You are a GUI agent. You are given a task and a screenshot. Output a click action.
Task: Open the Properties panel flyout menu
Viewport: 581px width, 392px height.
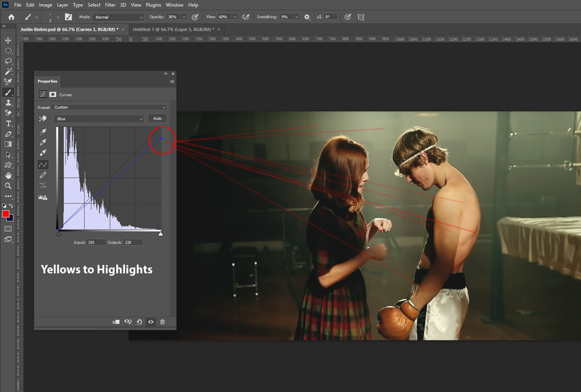point(173,81)
